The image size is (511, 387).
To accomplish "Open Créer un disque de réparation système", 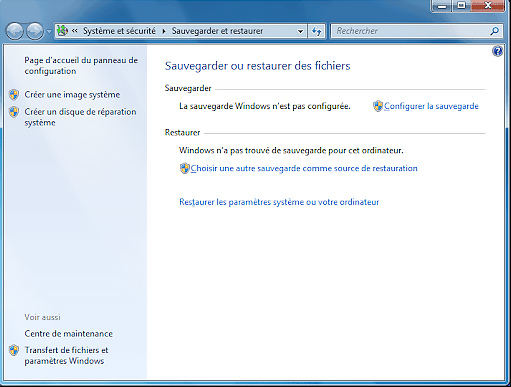I will tap(80, 117).
